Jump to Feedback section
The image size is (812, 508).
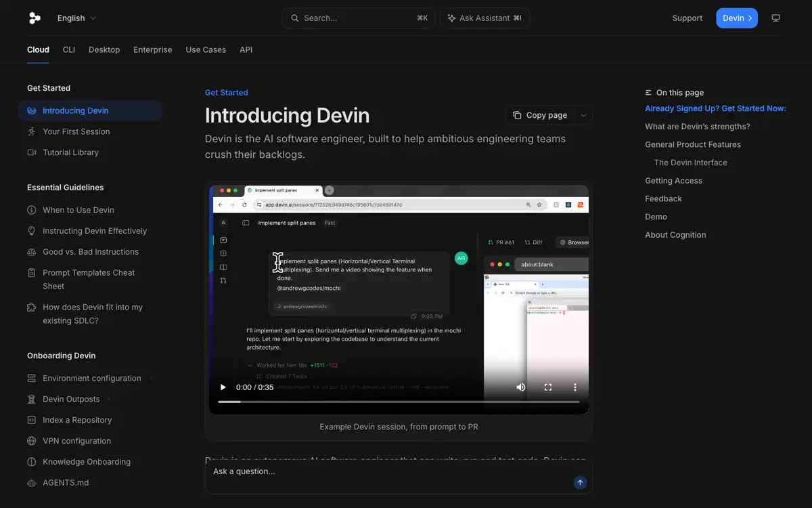click(x=664, y=198)
